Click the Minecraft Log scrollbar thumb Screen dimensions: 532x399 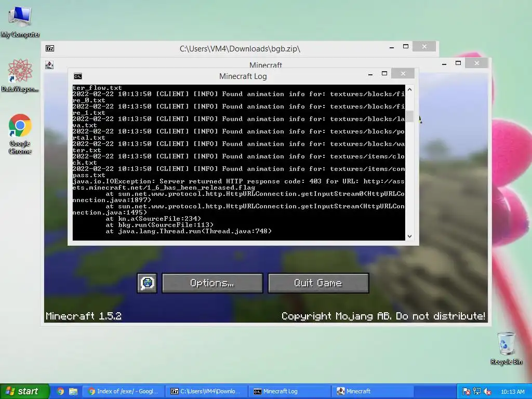tap(409, 116)
